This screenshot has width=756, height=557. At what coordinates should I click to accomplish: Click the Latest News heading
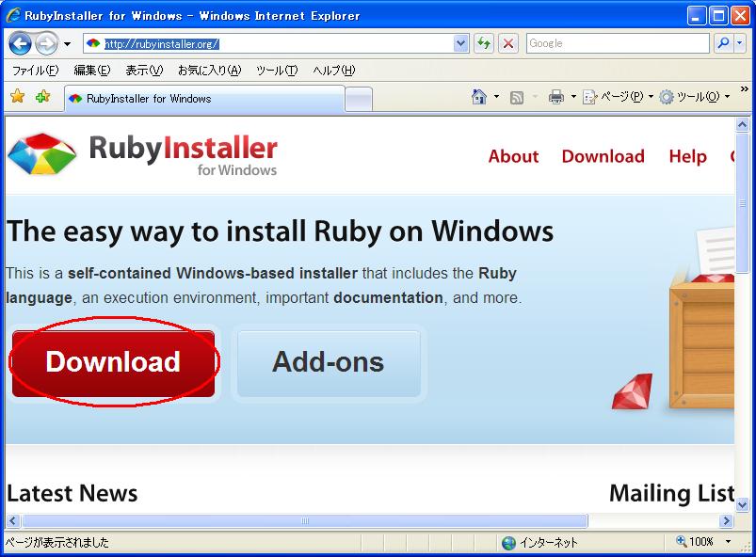point(72,493)
